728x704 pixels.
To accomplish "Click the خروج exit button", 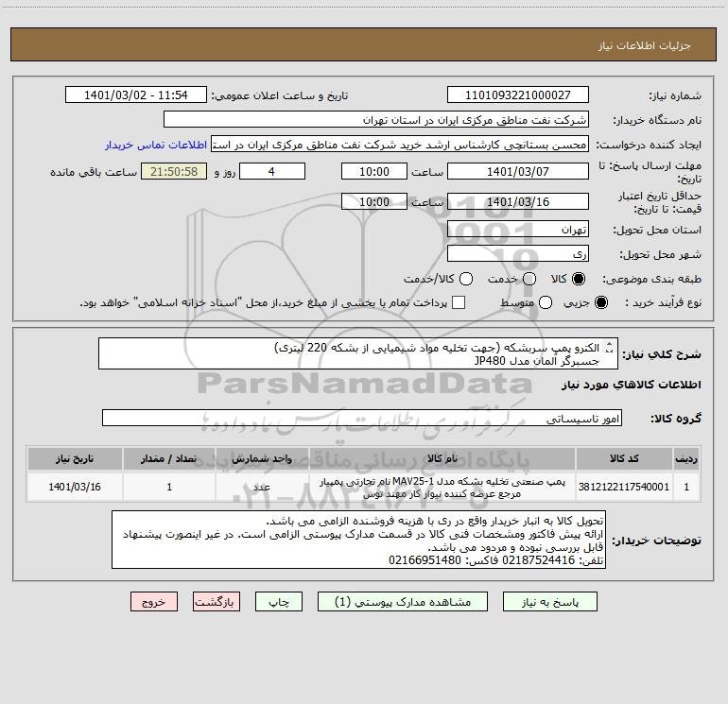I will [154, 602].
